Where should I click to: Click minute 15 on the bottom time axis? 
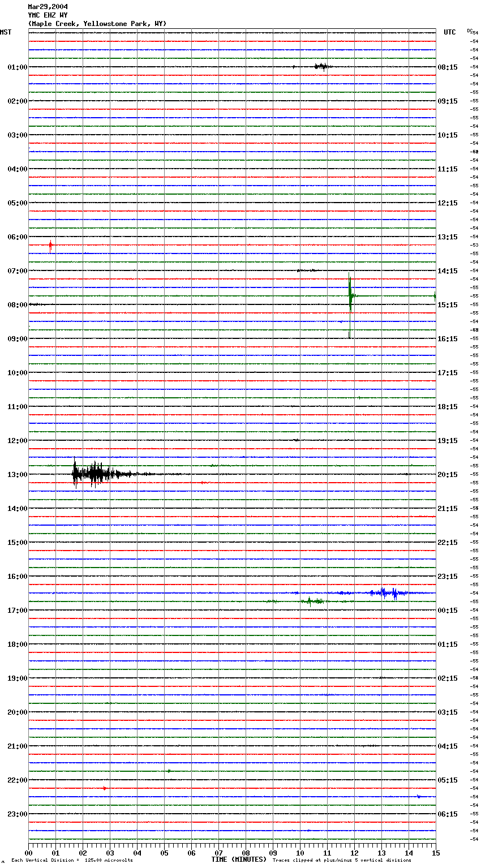pos(435,853)
